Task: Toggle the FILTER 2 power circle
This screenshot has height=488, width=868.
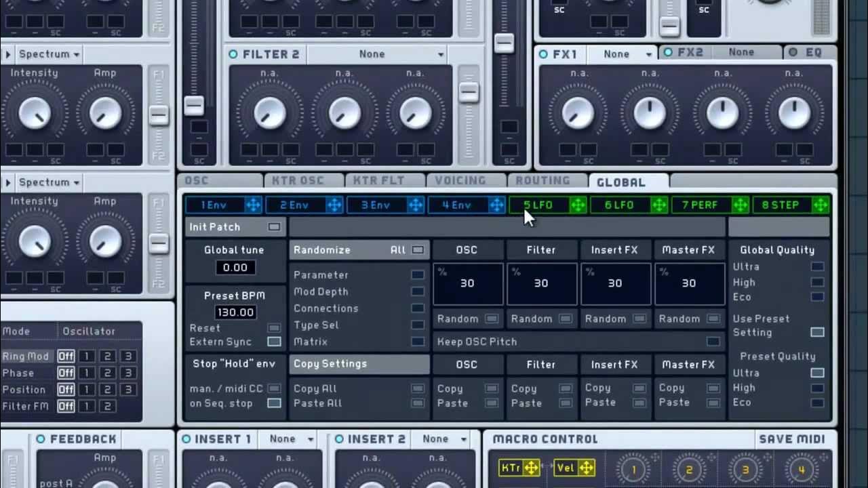Action: point(234,54)
